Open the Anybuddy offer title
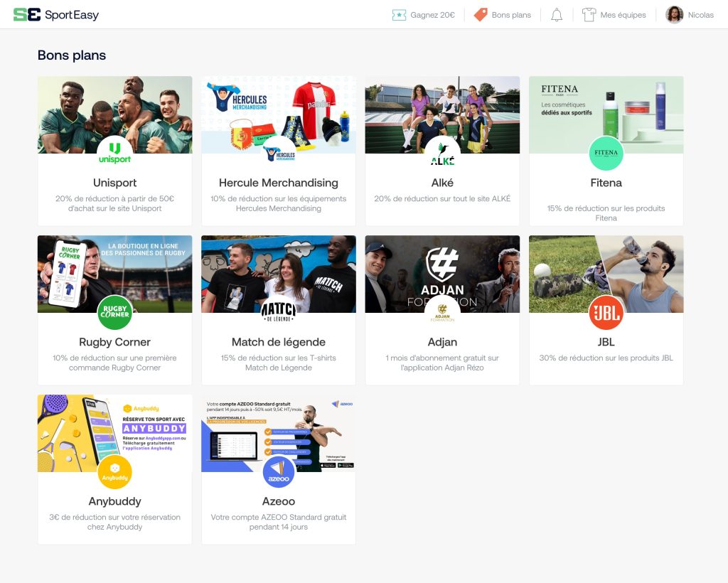This screenshot has width=728, height=583. [x=114, y=501]
